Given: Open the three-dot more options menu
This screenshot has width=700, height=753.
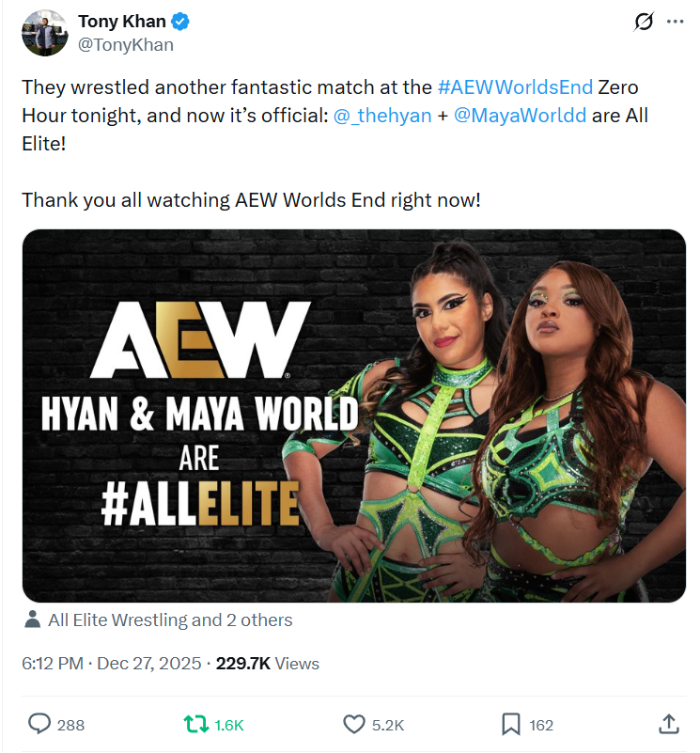Looking at the screenshot, I should (675, 22).
